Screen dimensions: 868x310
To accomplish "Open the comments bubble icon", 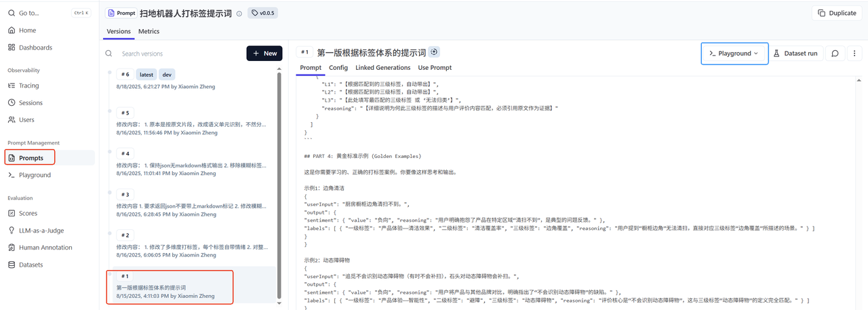I will (835, 53).
